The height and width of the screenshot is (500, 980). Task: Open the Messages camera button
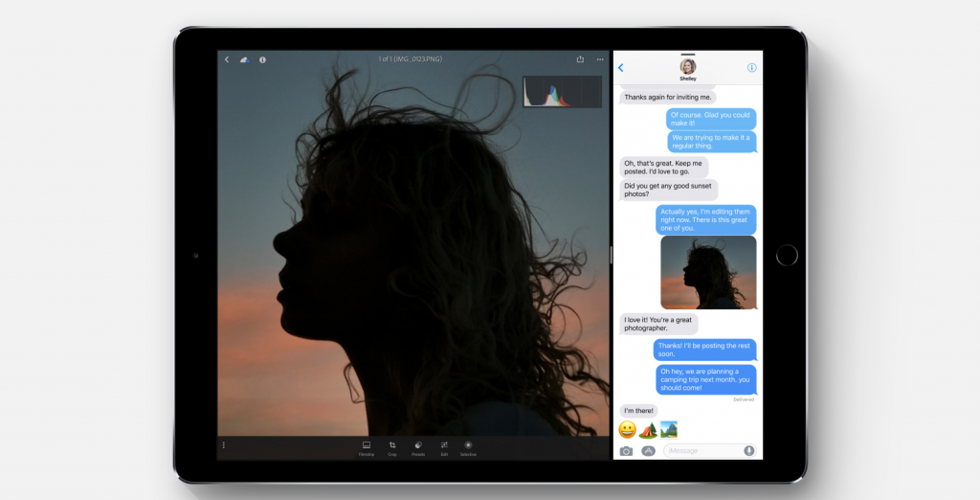pyautogui.click(x=626, y=450)
